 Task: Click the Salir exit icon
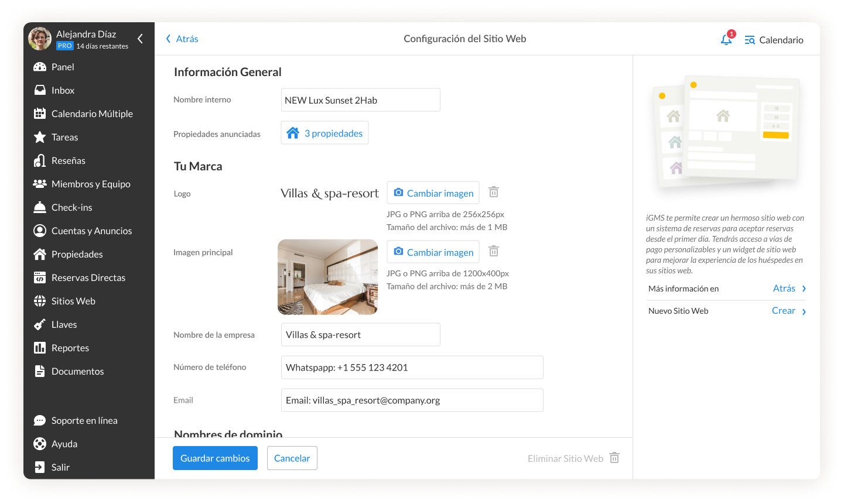pyautogui.click(x=40, y=467)
